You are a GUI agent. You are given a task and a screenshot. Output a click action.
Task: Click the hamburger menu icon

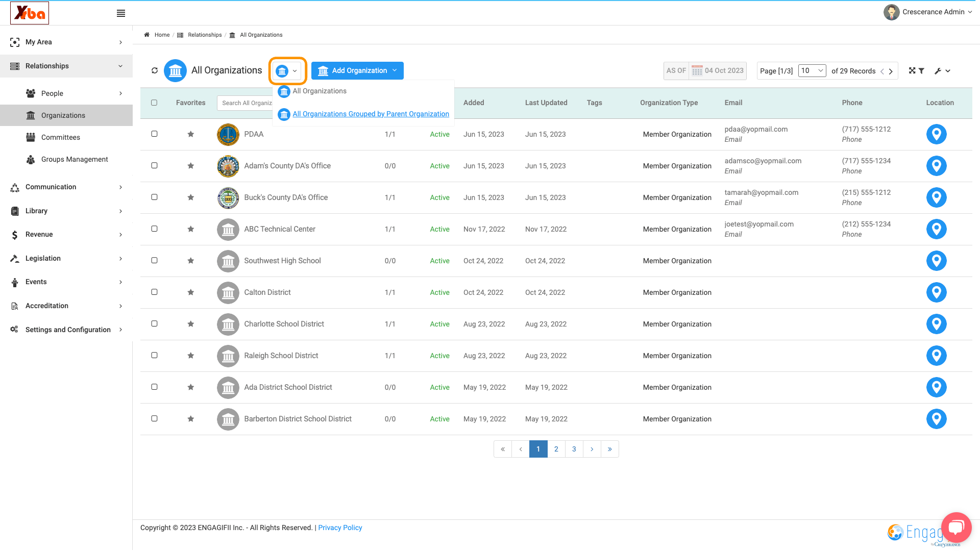pyautogui.click(x=121, y=13)
